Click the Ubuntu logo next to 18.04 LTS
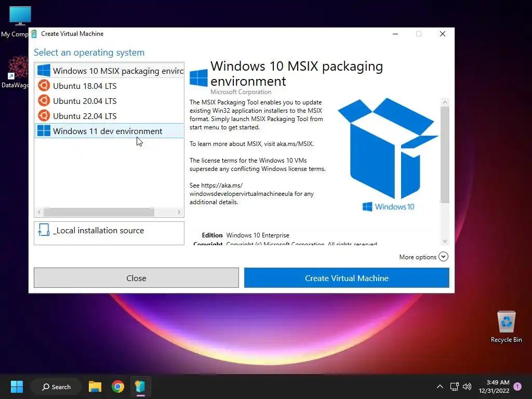The width and height of the screenshot is (532, 399). (44, 86)
